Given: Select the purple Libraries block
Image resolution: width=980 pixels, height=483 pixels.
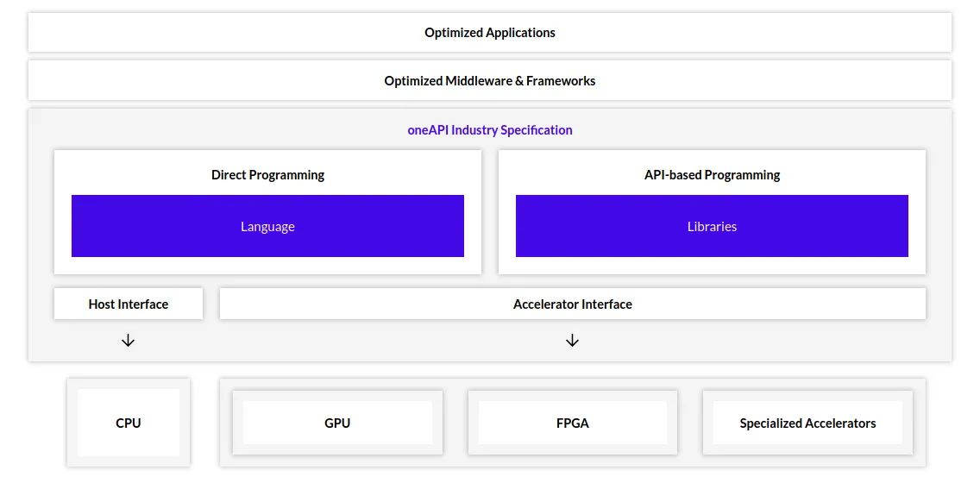Looking at the screenshot, I should 712,226.
